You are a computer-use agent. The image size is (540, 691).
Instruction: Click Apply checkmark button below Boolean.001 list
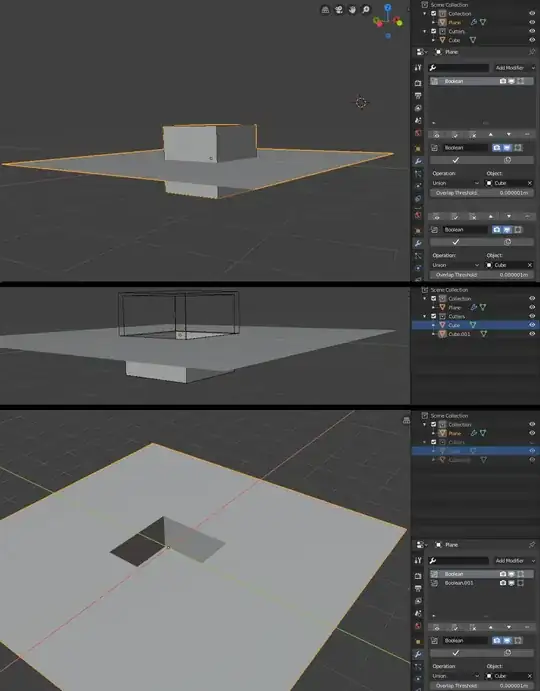(456, 653)
